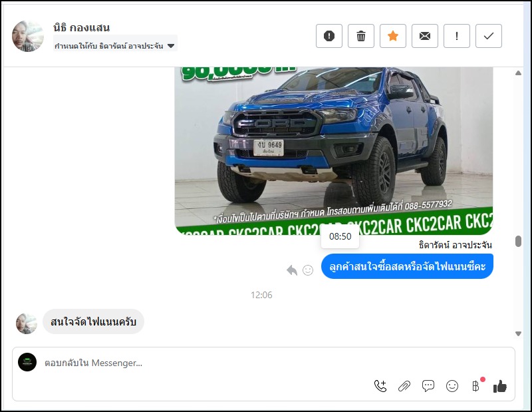The height and width of the screenshot is (412, 532).
Task: Open นิธิ กองแสน profile picture in header
Action: [x=28, y=36]
